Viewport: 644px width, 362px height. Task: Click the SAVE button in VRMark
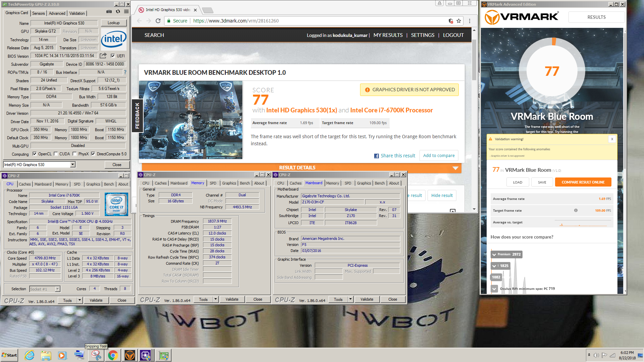pos(542,182)
